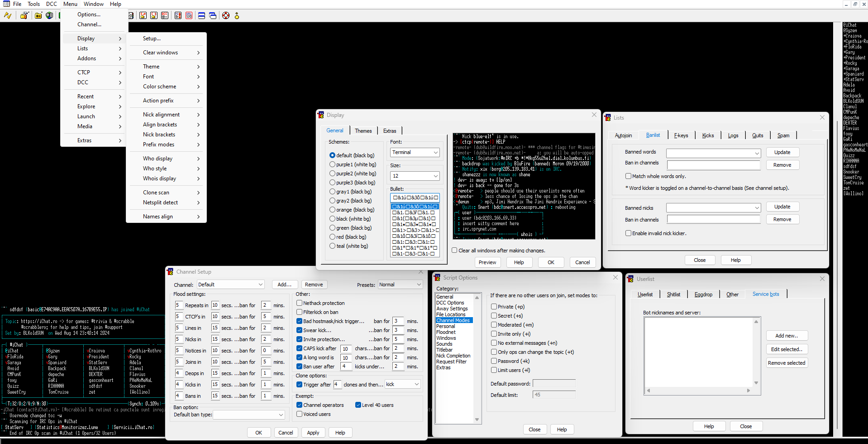This screenshot has width=868, height=444.
Task: Open the Color scheme submenu
Action: coord(166,87)
